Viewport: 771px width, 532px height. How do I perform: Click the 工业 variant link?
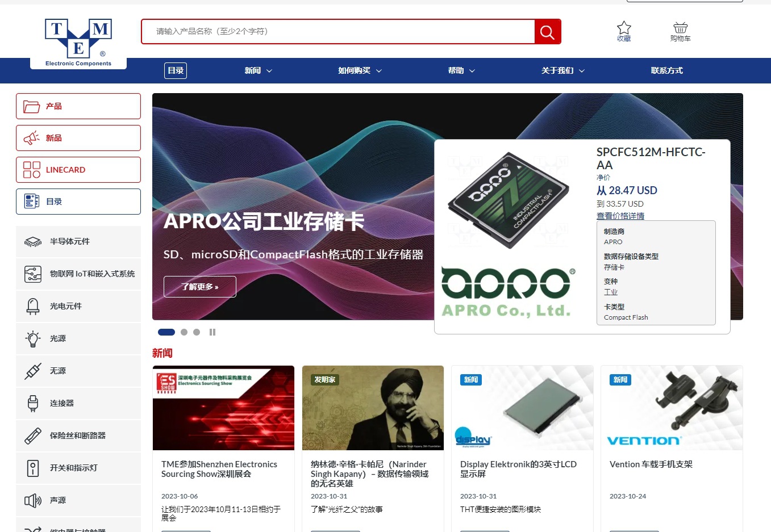[611, 292]
